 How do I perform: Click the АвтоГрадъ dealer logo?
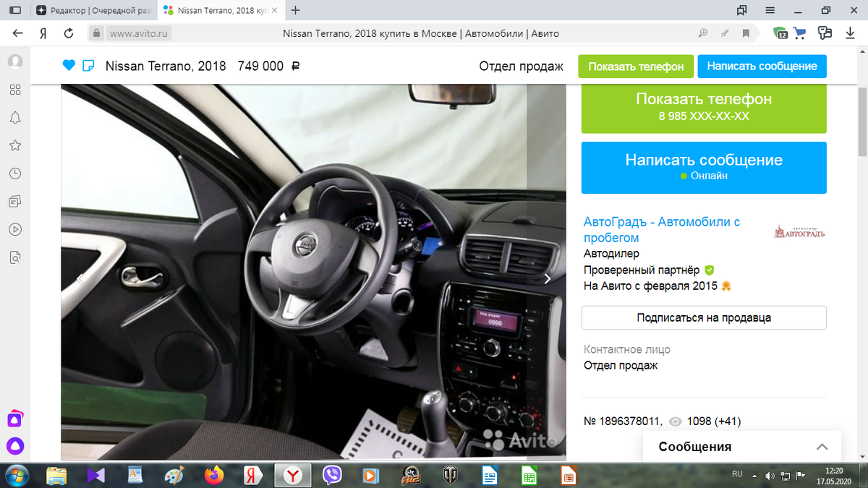(799, 231)
